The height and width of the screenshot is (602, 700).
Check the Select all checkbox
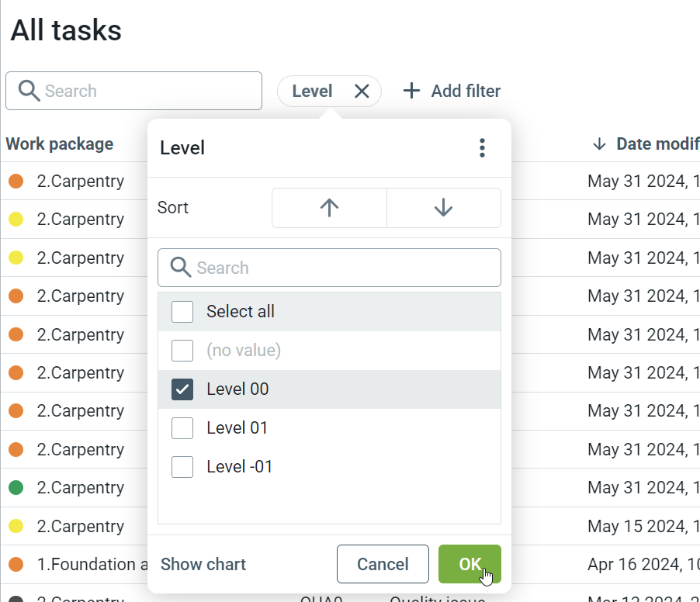(182, 312)
